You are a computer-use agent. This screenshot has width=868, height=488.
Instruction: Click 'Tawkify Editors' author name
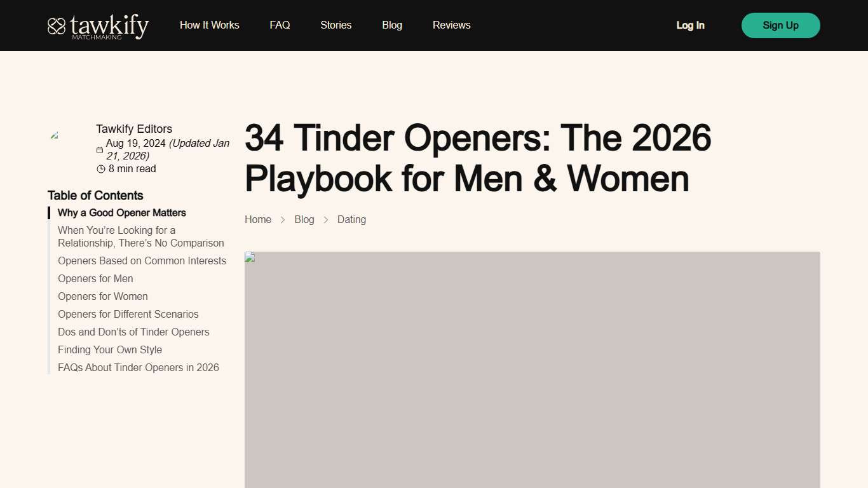coord(134,128)
